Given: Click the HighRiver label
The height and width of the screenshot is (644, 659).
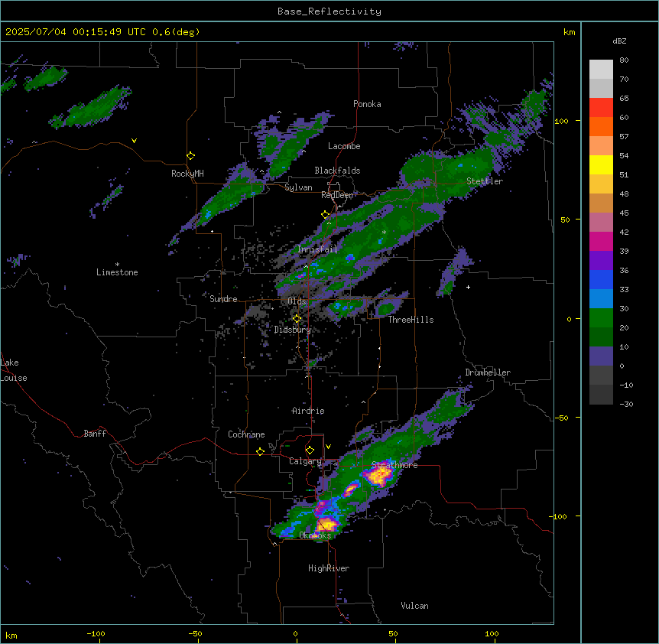Looking at the screenshot, I should pyautogui.click(x=329, y=568).
